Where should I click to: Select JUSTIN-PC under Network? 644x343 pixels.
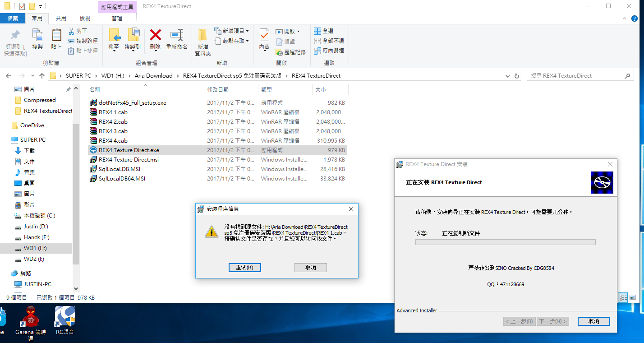37,284
